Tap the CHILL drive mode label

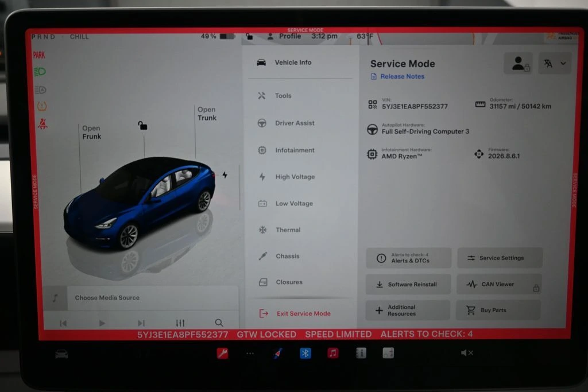click(x=79, y=37)
